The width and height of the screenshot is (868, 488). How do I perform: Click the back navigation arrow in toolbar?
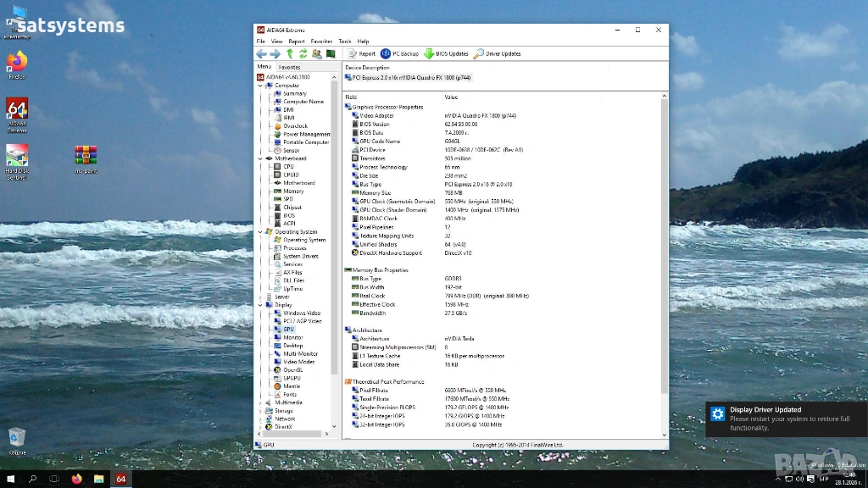(262, 53)
